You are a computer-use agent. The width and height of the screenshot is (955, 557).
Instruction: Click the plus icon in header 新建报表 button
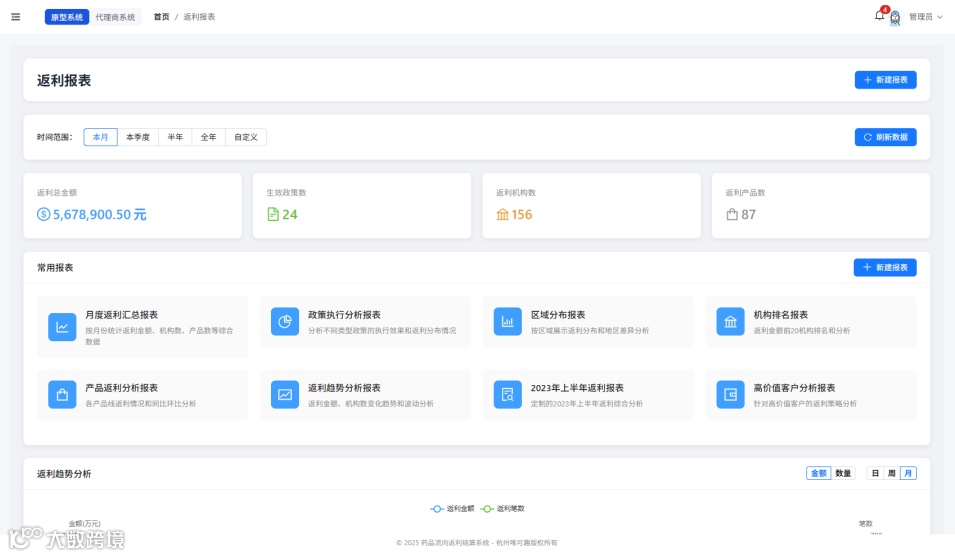click(867, 80)
